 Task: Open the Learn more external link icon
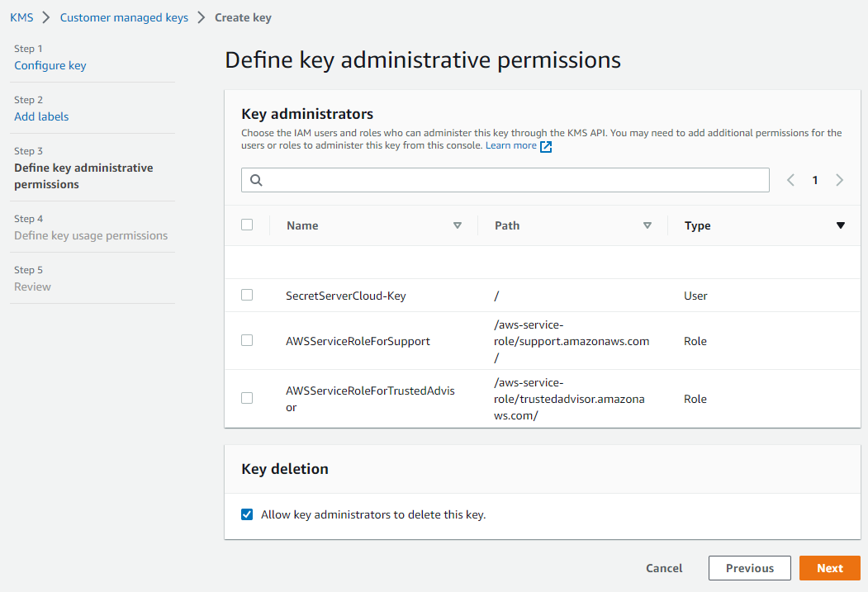click(546, 146)
